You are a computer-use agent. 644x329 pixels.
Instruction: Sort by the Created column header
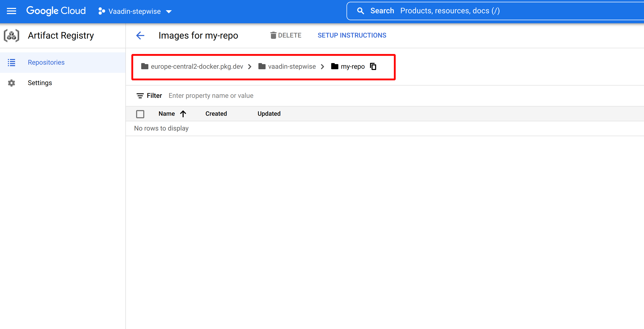coord(216,114)
